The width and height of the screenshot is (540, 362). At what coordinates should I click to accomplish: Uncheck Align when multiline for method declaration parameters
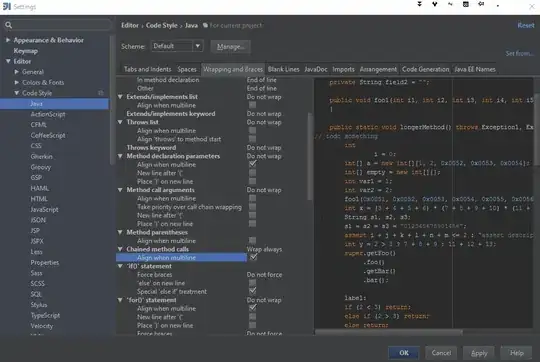tap(252, 164)
